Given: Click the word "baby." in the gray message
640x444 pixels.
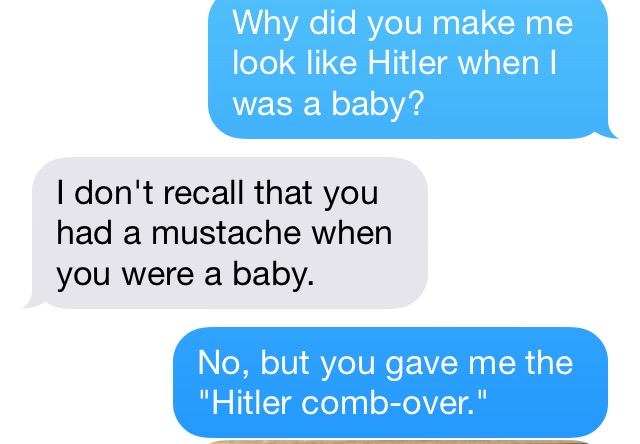Looking at the screenshot, I should [x=273, y=275].
